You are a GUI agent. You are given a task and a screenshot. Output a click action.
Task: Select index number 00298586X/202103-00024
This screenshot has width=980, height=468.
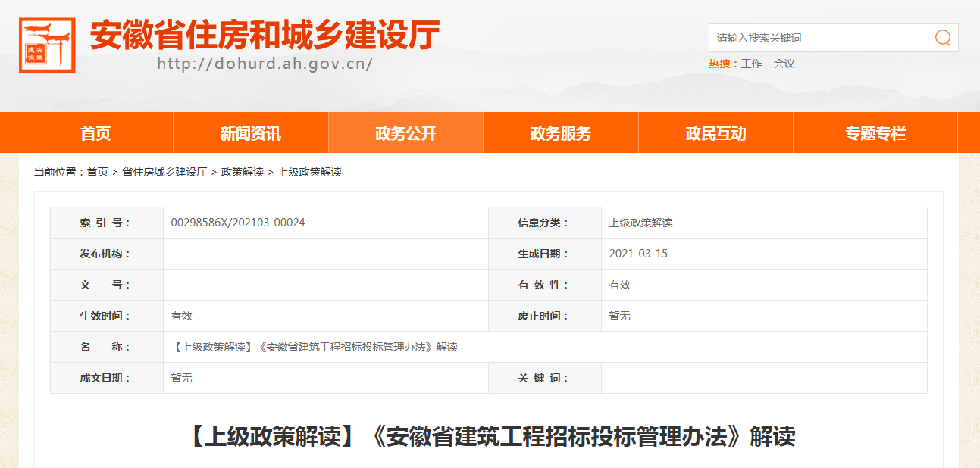[238, 223]
